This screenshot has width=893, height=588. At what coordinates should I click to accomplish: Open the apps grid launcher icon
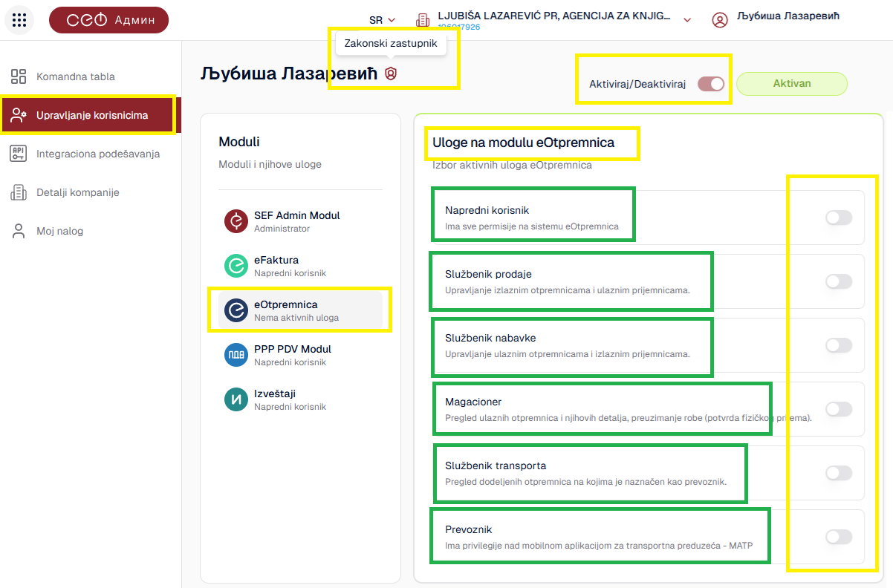[19, 20]
